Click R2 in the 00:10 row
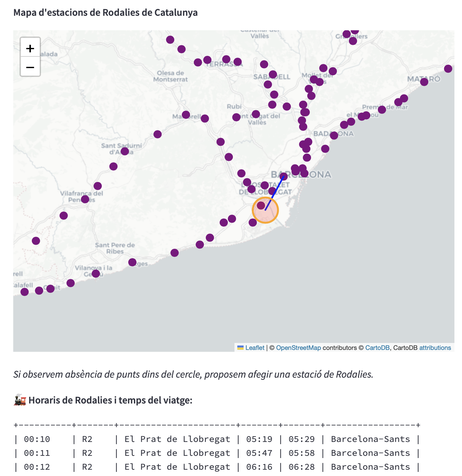462x476 pixels. coord(87,439)
